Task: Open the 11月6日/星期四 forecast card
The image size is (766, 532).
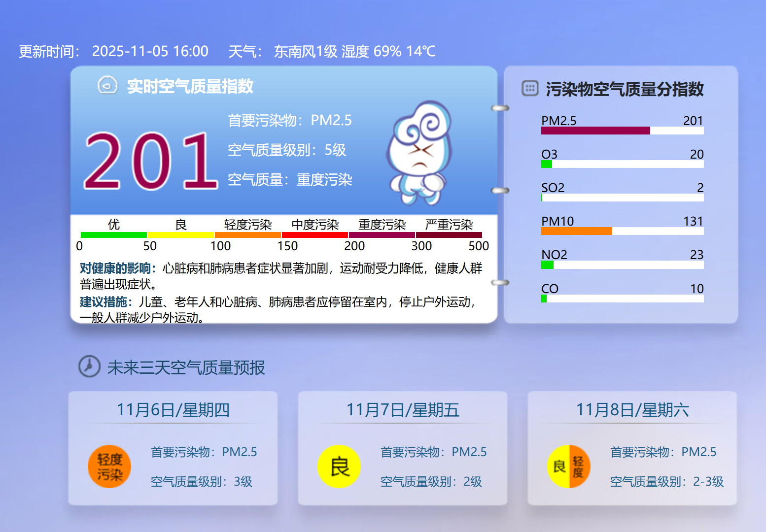Action: click(173, 448)
